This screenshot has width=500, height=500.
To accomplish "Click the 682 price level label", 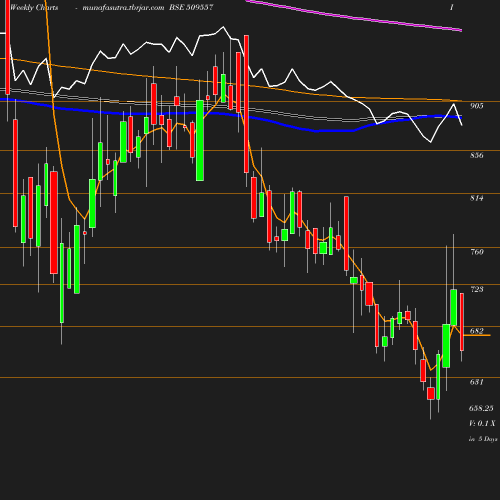I will pos(477,331).
